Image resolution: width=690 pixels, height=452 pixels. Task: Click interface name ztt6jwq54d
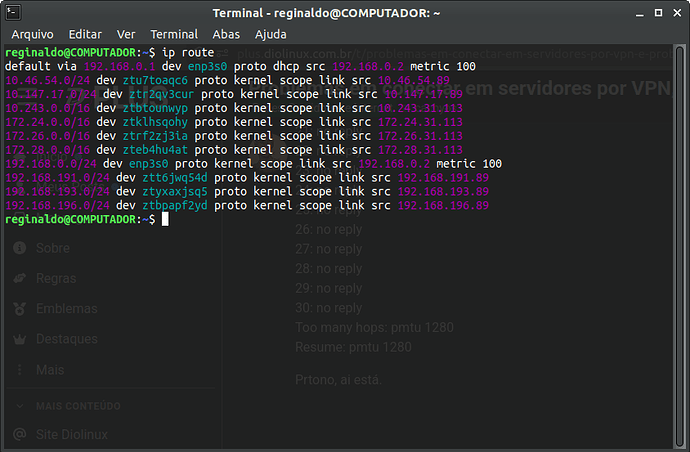pos(175,178)
